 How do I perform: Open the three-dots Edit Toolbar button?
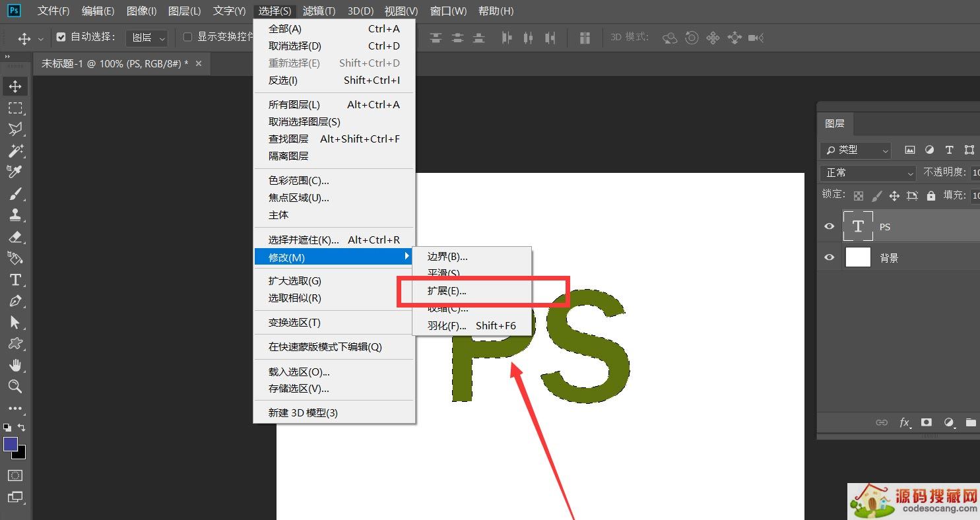click(x=15, y=408)
